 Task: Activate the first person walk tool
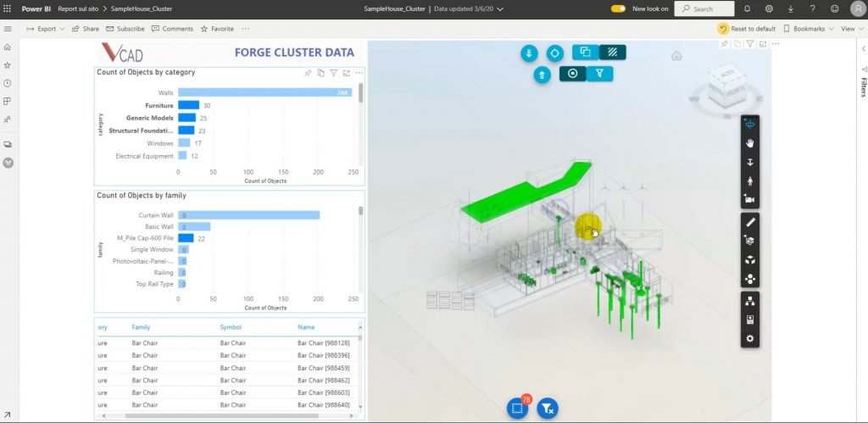[x=750, y=181]
